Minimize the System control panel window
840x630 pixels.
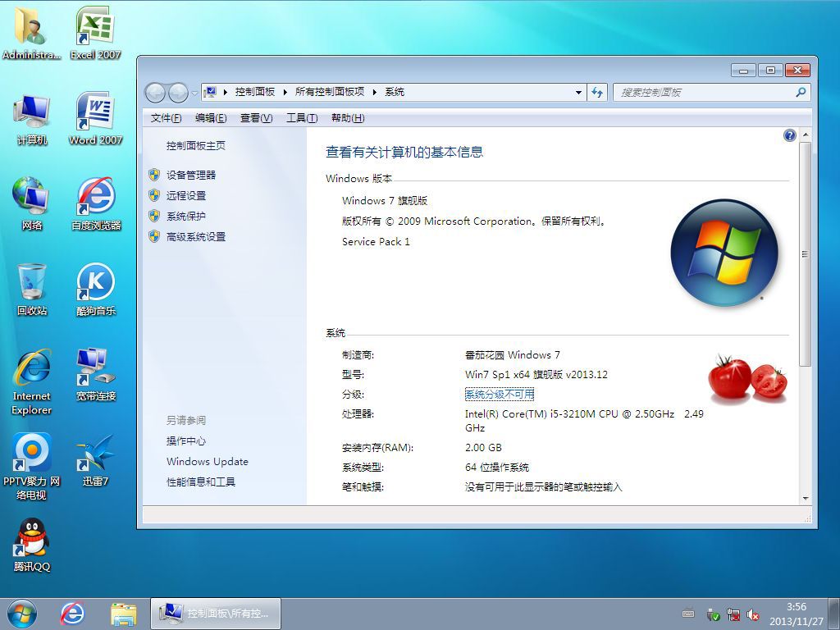(x=743, y=71)
